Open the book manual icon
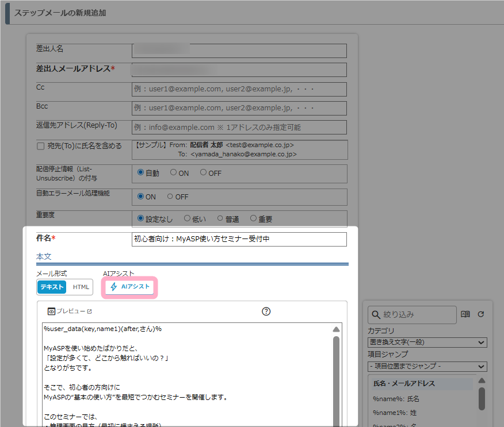This screenshot has width=504, height=427. (x=465, y=314)
